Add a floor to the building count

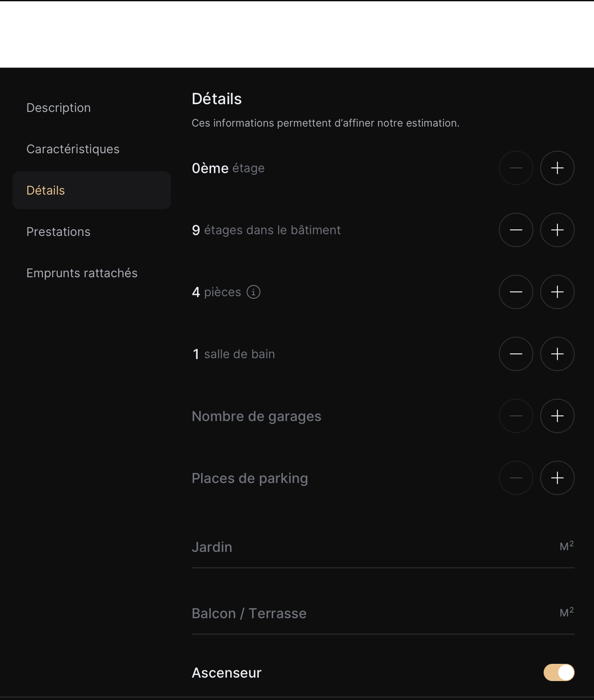[x=557, y=230]
